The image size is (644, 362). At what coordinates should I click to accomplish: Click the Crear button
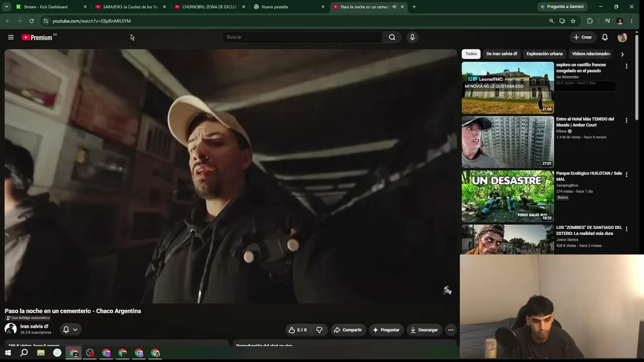point(583,37)
